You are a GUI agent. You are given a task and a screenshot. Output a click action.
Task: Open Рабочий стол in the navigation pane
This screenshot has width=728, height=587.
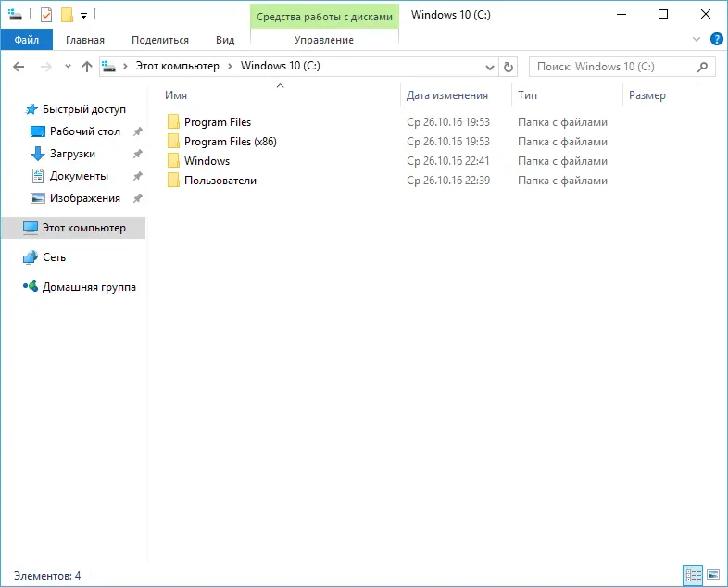[x=85, y=131]
